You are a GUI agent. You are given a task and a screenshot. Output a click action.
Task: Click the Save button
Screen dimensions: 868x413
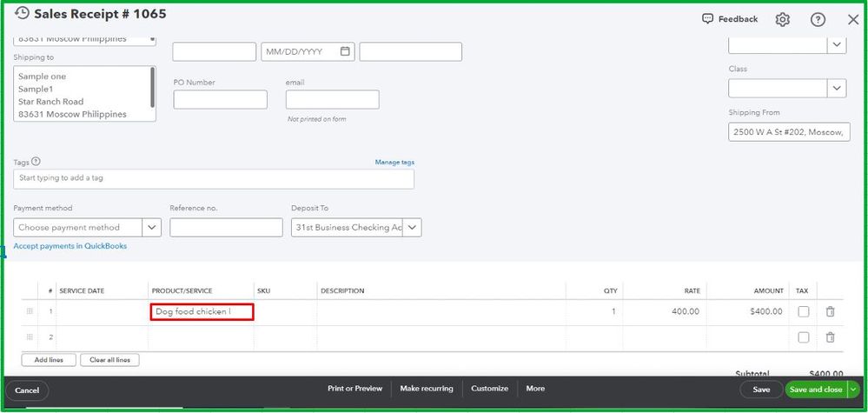pyautogui.click(x=761, y=390)
